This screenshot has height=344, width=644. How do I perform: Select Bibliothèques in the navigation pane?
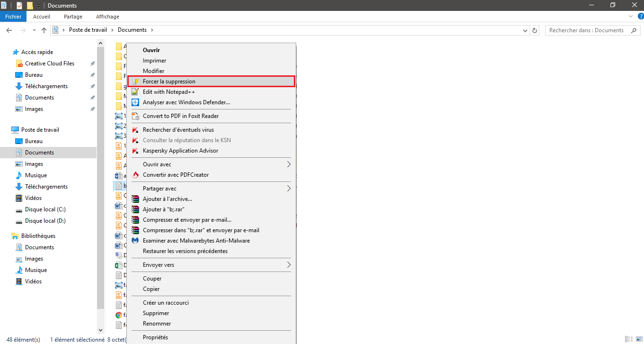tap(38, 236)
